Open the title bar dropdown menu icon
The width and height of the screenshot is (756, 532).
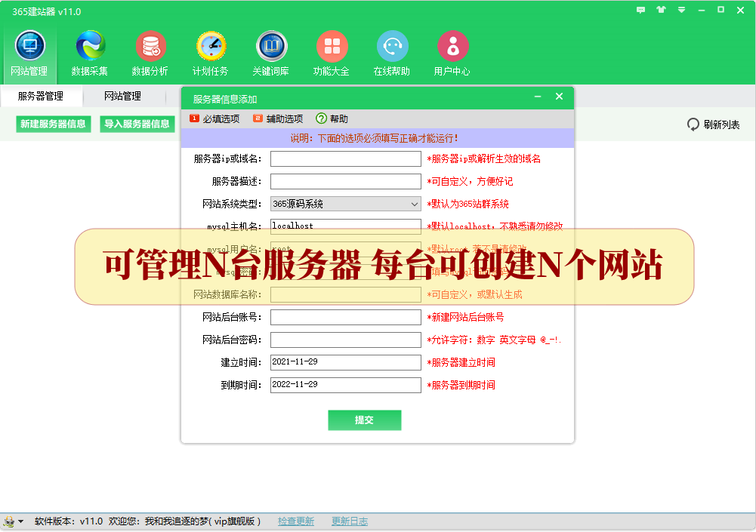pyautogui.click(x=681, y=10)
